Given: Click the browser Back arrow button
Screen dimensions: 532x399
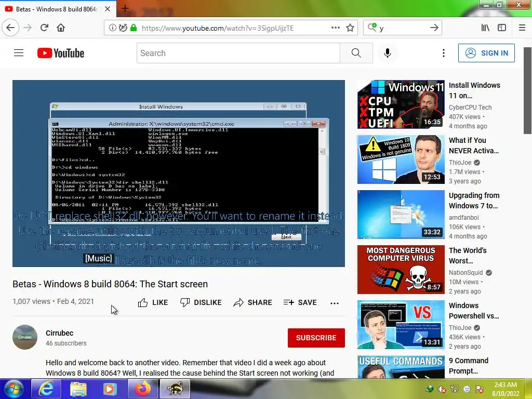Looking at the screenshot, I should pos(10,28).
